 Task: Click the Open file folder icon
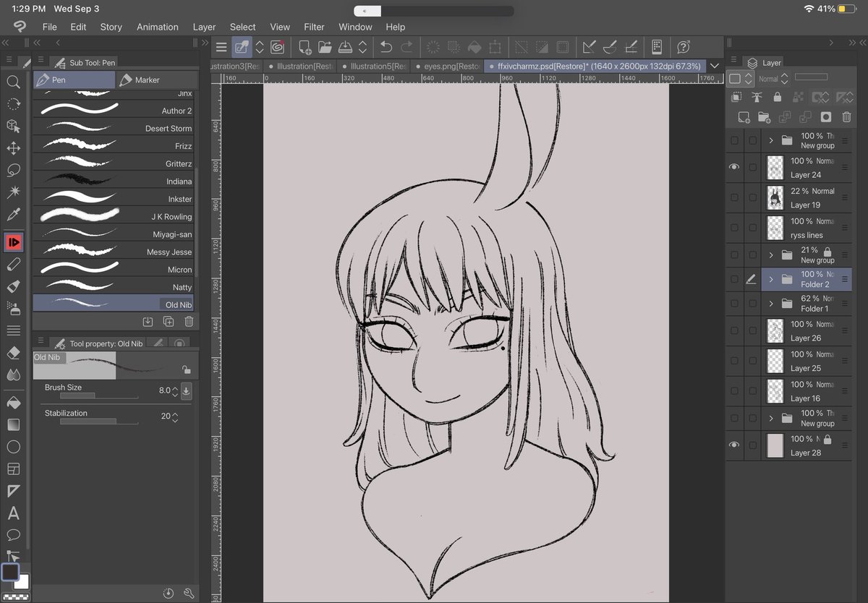325,47
